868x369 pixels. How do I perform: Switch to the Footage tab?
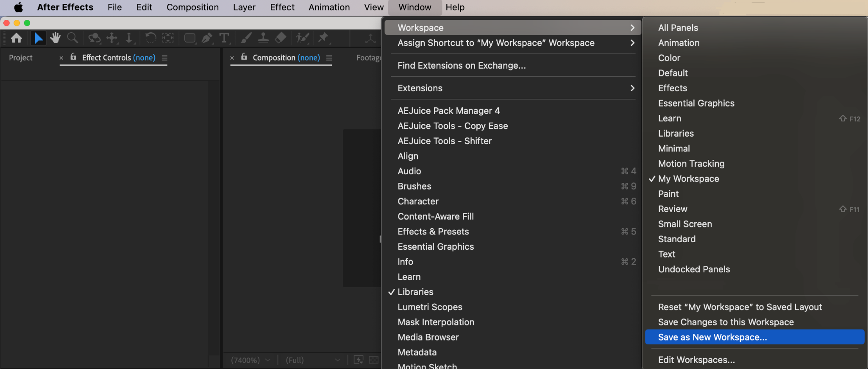point(369,58)
